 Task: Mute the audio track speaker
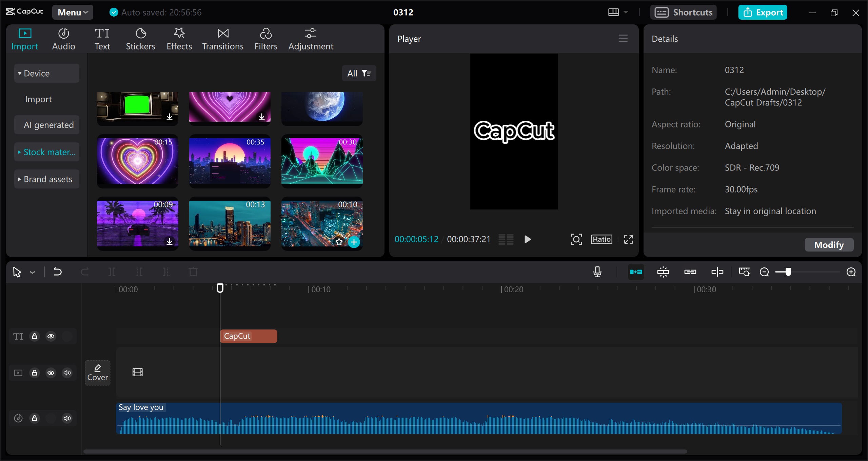click(x=67, y=418)
